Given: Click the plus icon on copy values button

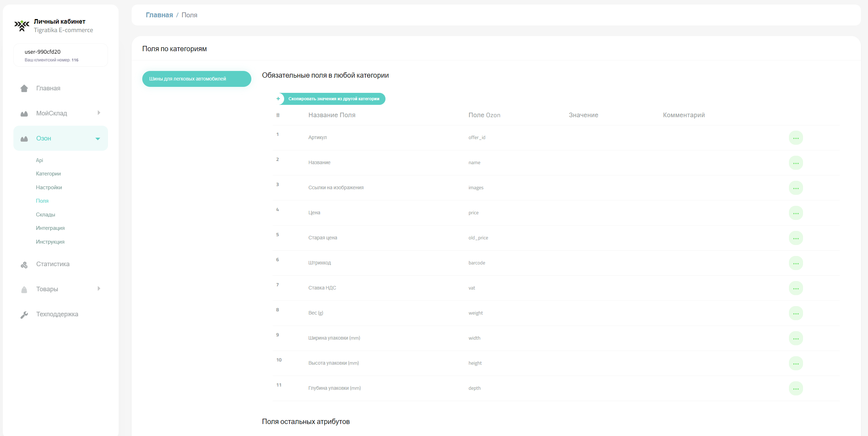Looking at the screenshot, I should click(x=279, y=99).
